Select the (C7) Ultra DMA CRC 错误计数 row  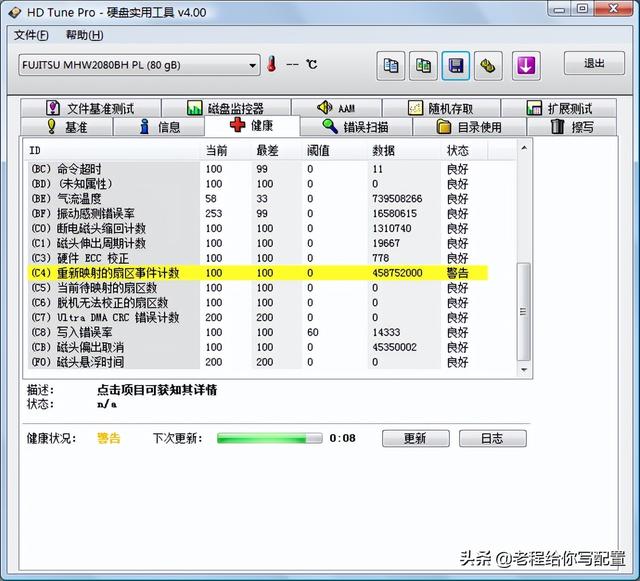258,318
